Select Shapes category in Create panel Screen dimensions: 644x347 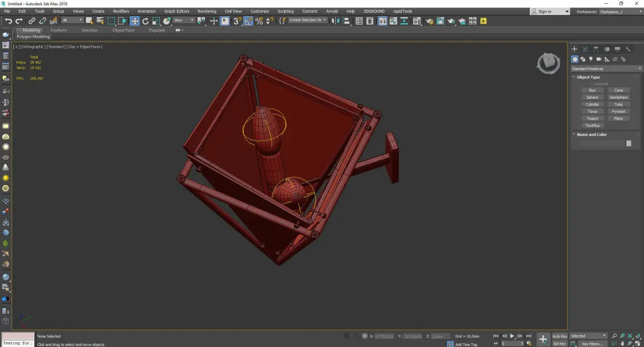[583, 59]
